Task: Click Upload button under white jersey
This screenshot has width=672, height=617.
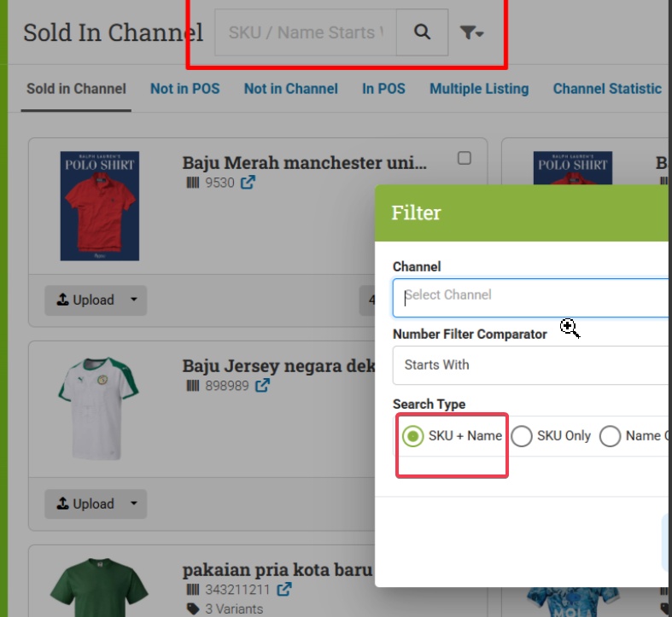Action: [85, 503]
